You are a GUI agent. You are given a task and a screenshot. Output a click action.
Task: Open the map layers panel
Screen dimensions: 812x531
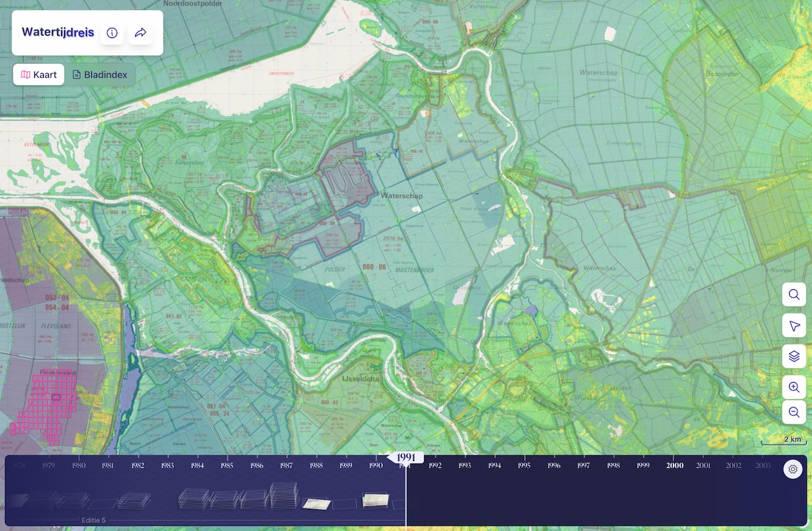(x=794, y=357)
